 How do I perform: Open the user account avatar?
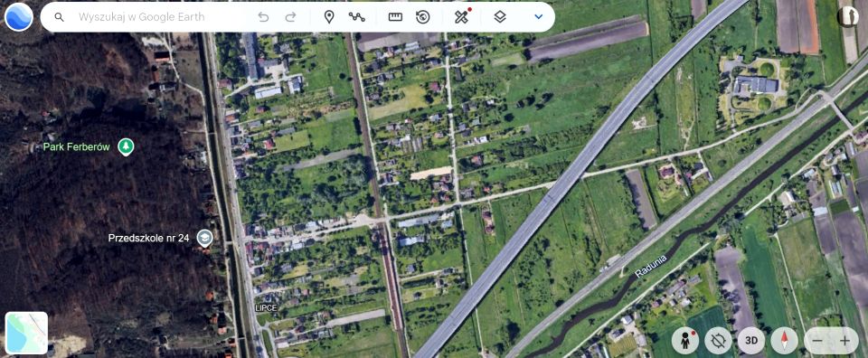847,16
